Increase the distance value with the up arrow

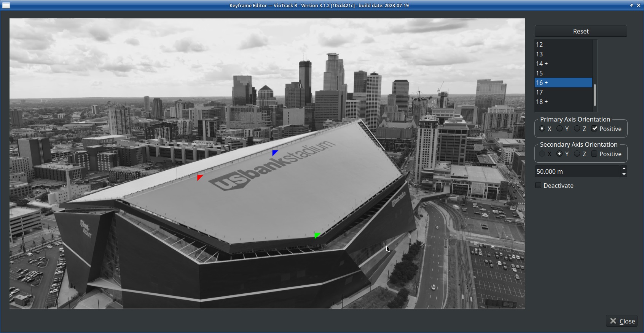624,169
